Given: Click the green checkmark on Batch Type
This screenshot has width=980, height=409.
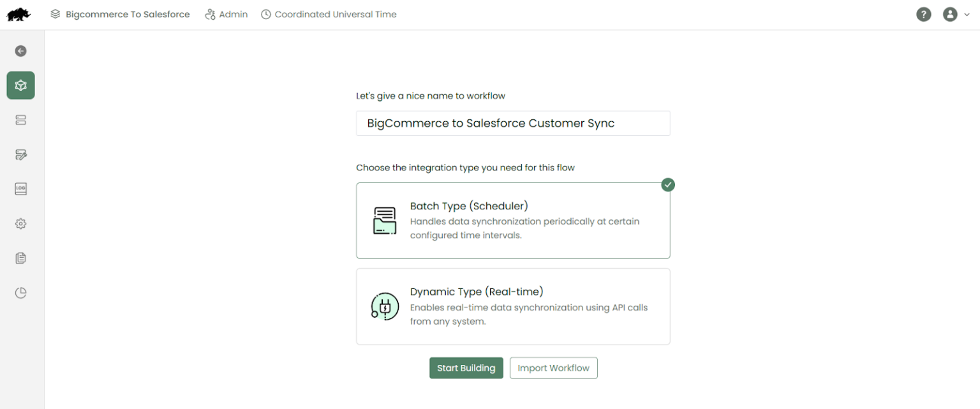Looking at the screenshot, I should coord(668,184).
